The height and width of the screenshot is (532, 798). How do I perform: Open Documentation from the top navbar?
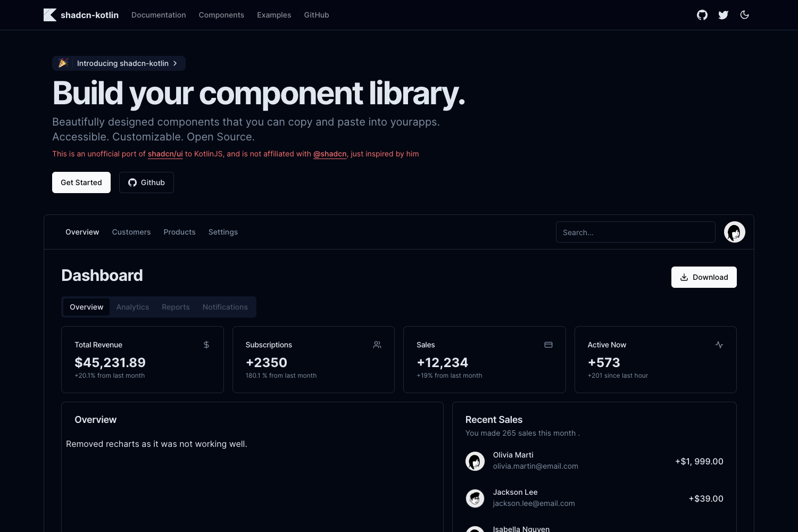159,15
